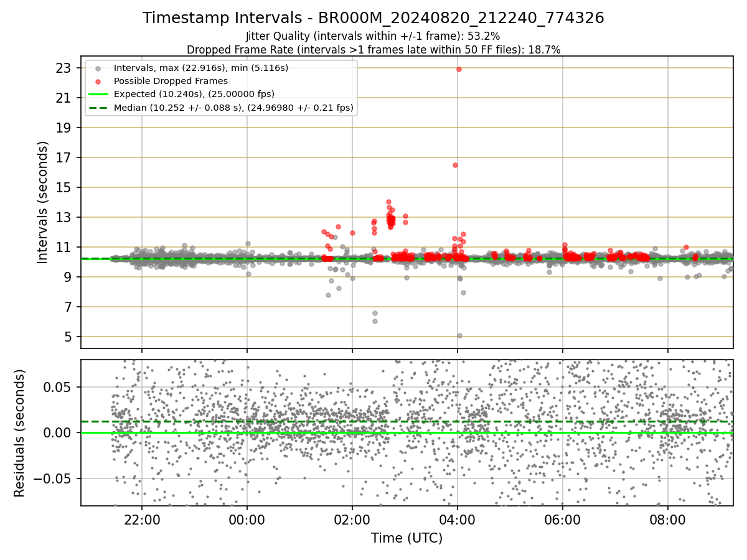The height and width of the screenshot is (560, 747).
Task: Click the 'Time (UTC)' x-axis label
Action: pos(406,538)
